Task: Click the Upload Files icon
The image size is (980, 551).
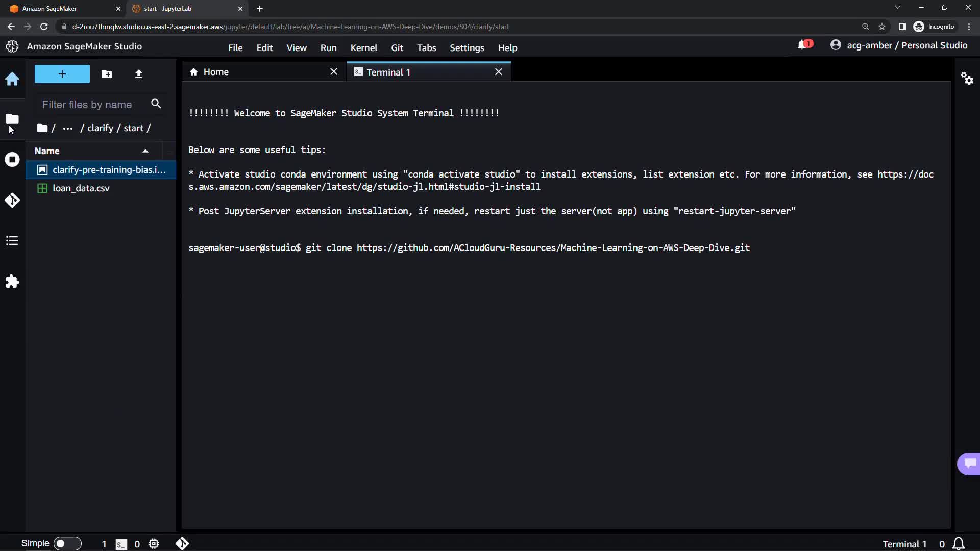Action: (138, 74)
